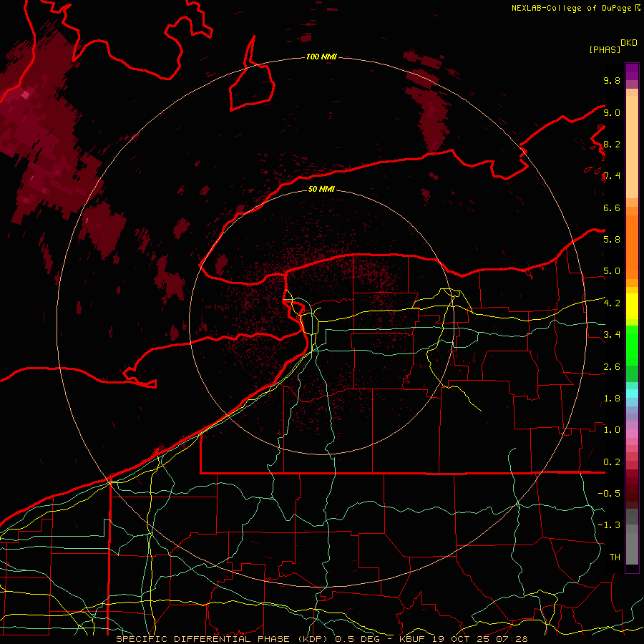Click the 9.0 scale value

[612, 112]
